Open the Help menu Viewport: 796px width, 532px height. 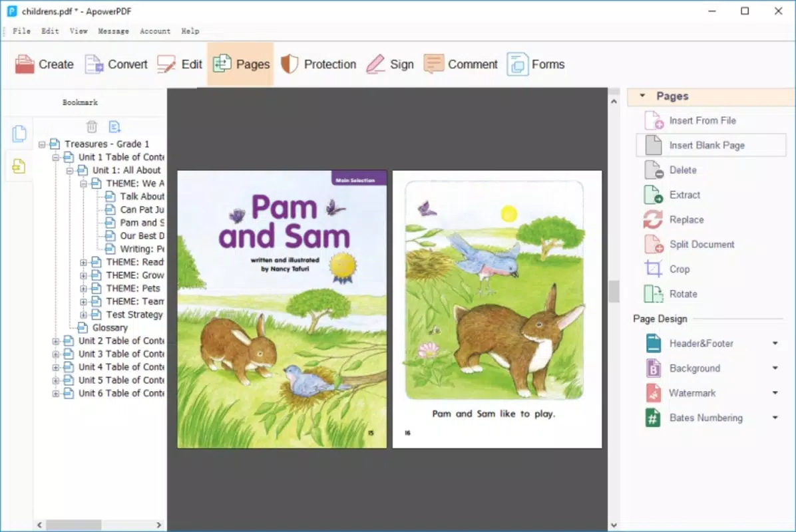click(x=190, y=31)
